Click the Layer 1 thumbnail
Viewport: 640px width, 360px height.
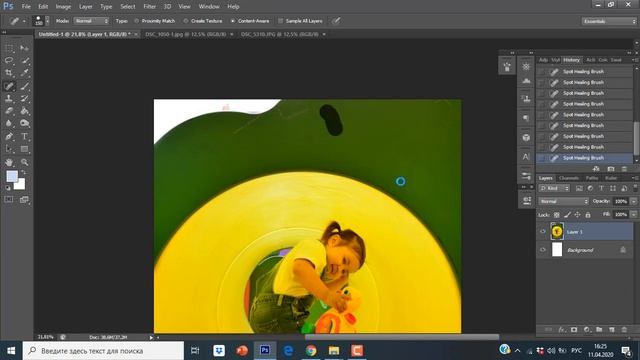click(x=557, y=231)
